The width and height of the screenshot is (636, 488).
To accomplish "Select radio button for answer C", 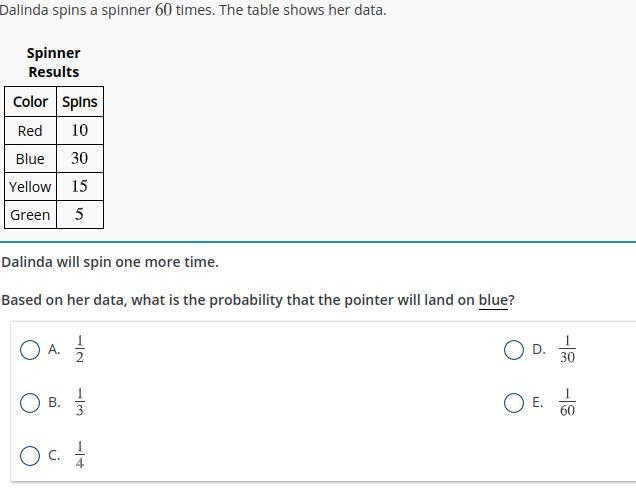I will [30, 456].
